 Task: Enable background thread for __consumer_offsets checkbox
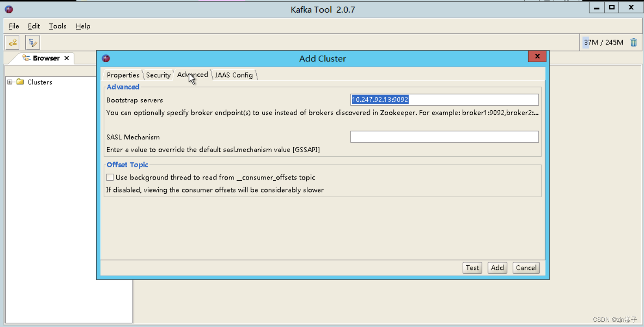[110, 177]
